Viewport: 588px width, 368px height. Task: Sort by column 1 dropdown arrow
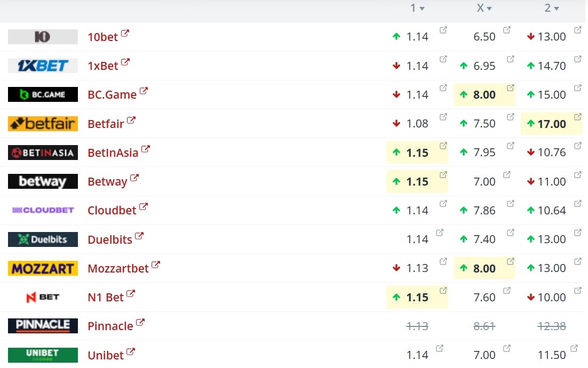click(422, 9)
